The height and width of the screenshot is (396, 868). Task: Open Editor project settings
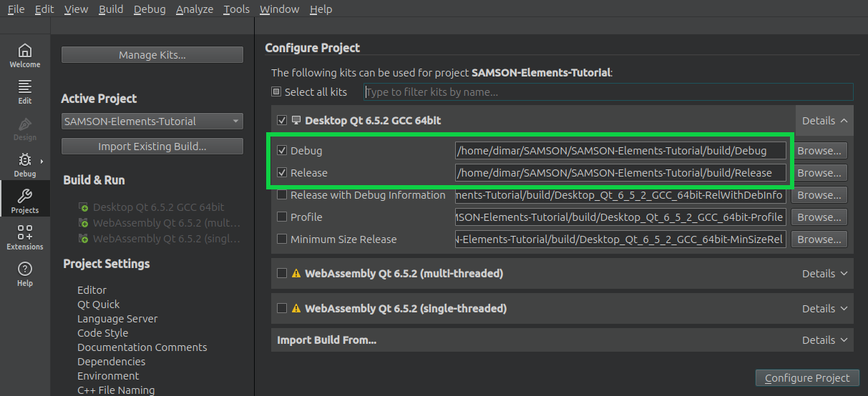pos(92,290)
